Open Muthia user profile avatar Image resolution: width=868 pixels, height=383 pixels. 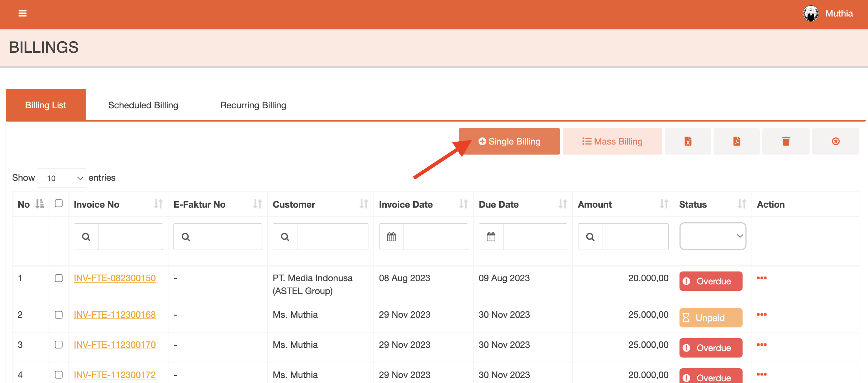(810, 14)
